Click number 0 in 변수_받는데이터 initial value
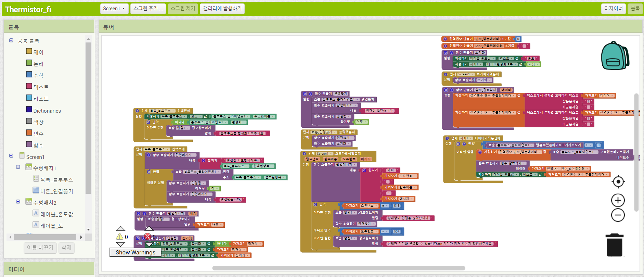 tap(518, 39)
